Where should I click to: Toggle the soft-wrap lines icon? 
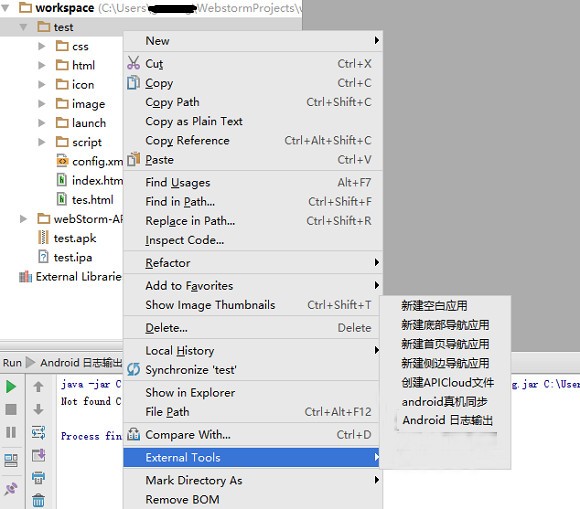pyautogui.click(x=38, y=432)
